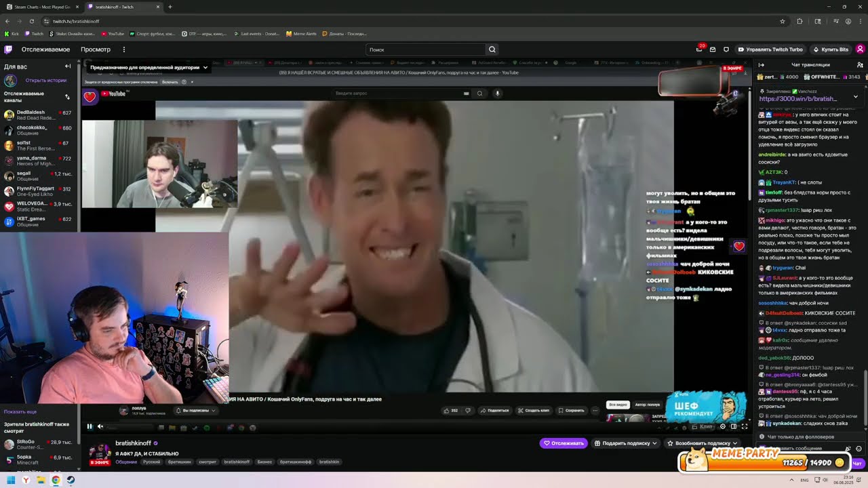Open the pinned 3000.win chat link
Screen dimensions: 868x488
(798, 99)
